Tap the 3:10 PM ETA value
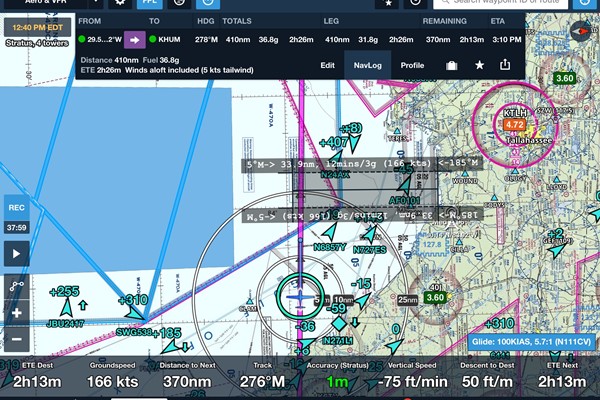This screenshot has width=600, height=400. tap(507, 39)
